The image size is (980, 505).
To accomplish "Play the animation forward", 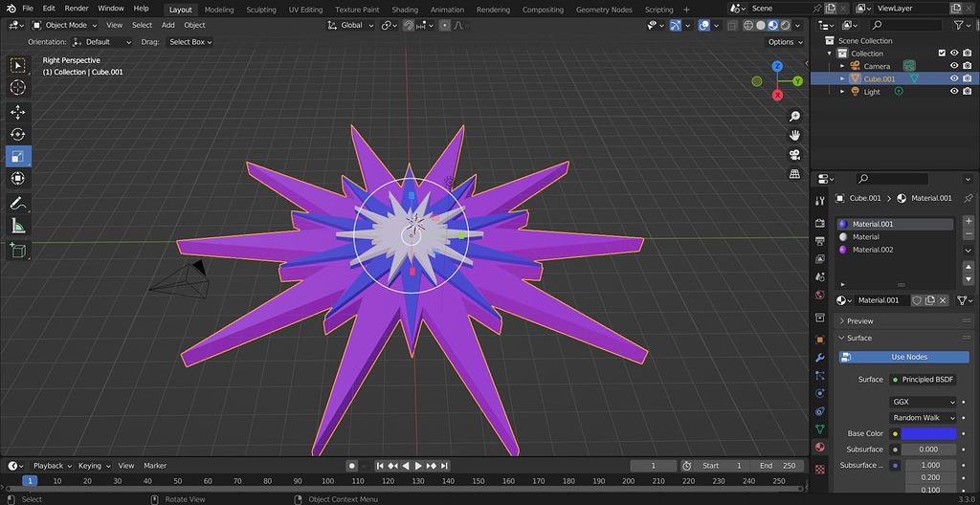I will (x=418, y=466).
